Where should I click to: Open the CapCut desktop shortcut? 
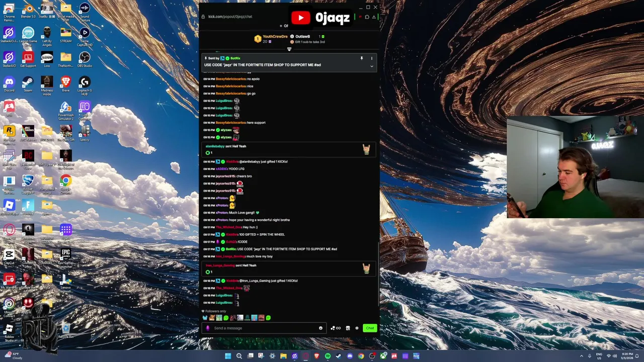(9, 256)
